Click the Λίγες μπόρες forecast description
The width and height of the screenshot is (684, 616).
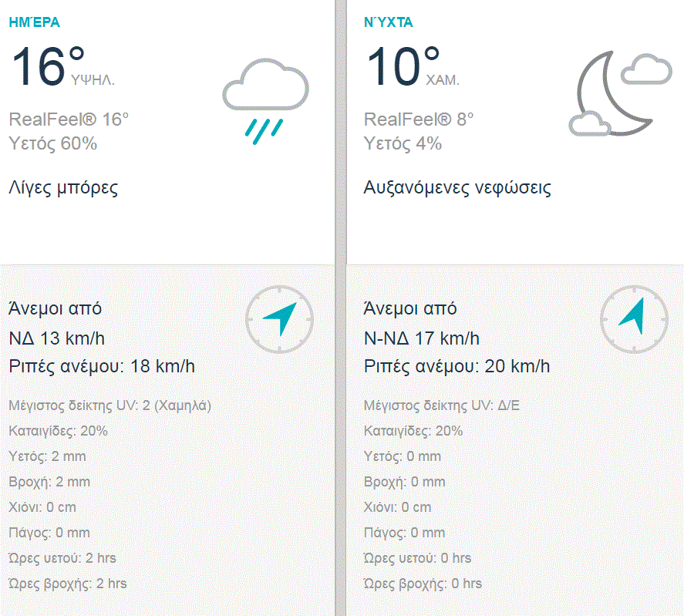tap(64, 188)
